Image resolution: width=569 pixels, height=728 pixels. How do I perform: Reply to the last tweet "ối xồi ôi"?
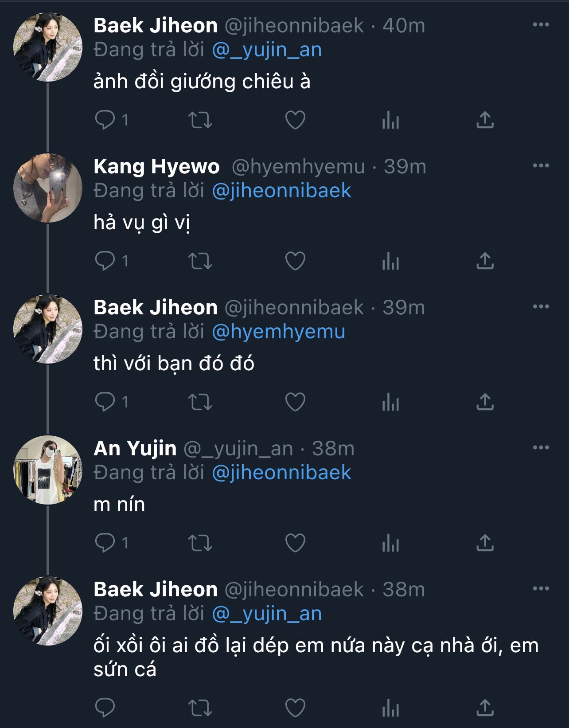[x=105, y=708]
